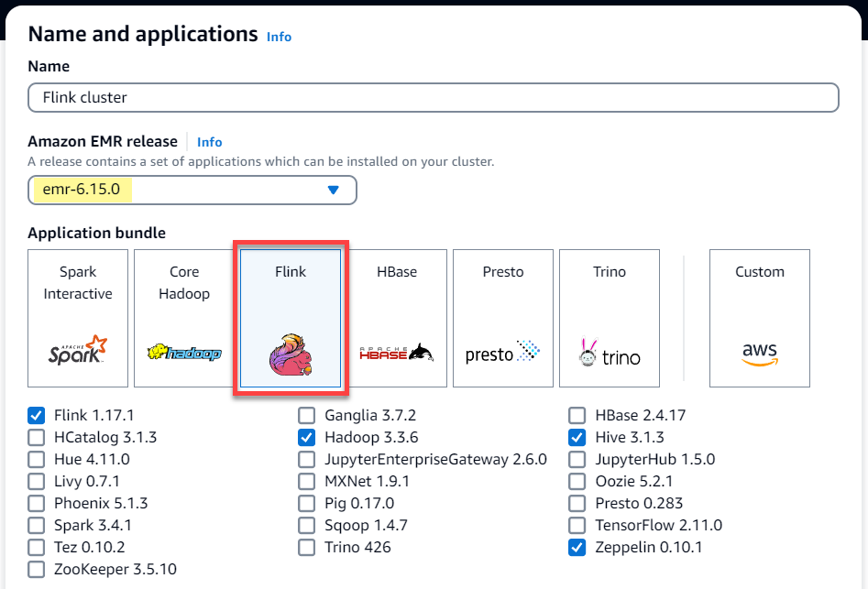Uncheck Flink 1.17.1

coord(35,415)
